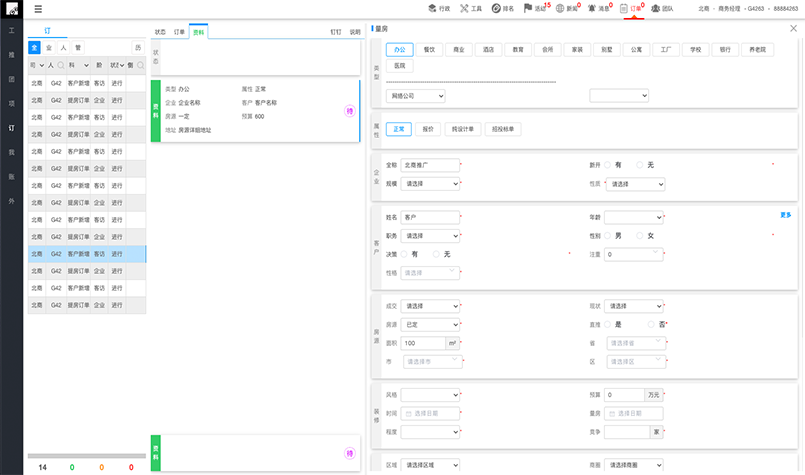The image size is (805, 475).
Task: Open the hamburger menu icon
Action: tap(38, 8)
